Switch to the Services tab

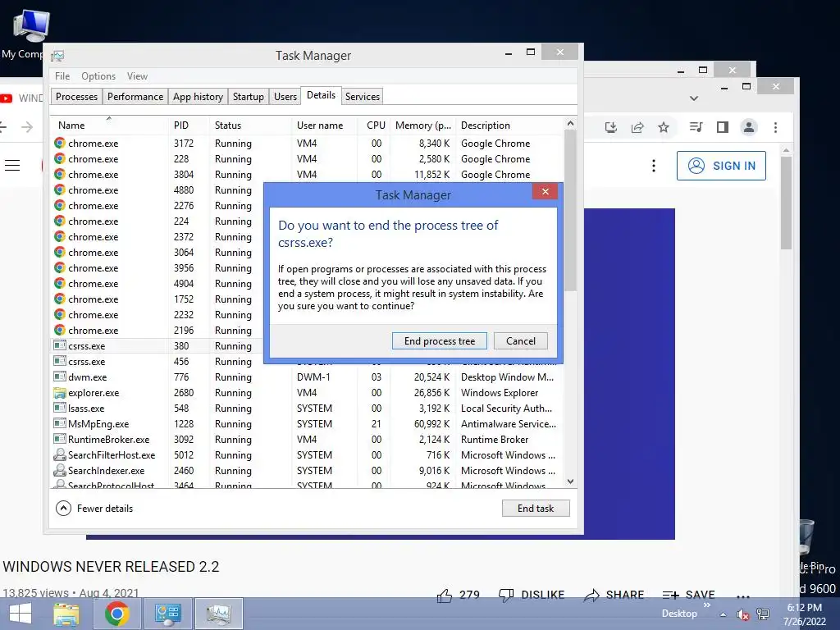(362, 97)
